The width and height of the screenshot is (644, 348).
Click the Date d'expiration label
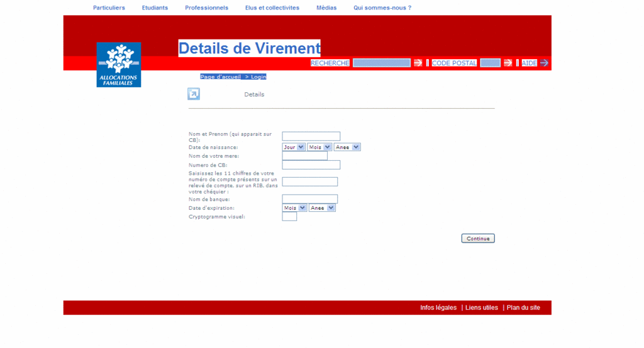pyautogui.click(x=211, y=208)
